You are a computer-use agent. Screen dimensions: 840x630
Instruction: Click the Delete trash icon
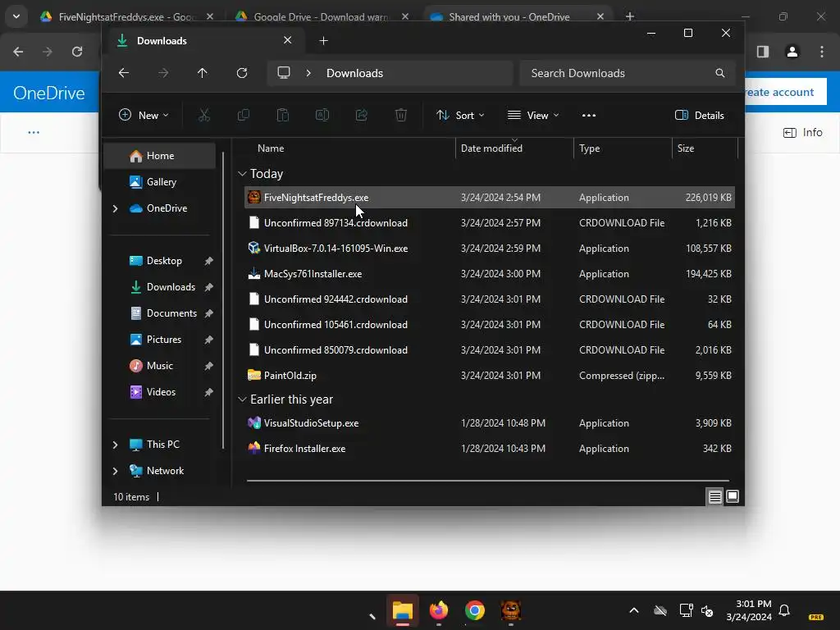pyautogui.click(x=400, y=115)
